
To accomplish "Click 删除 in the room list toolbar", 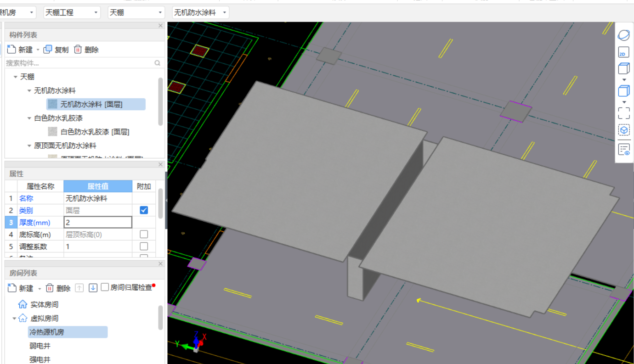I will [x=58, y=288].
